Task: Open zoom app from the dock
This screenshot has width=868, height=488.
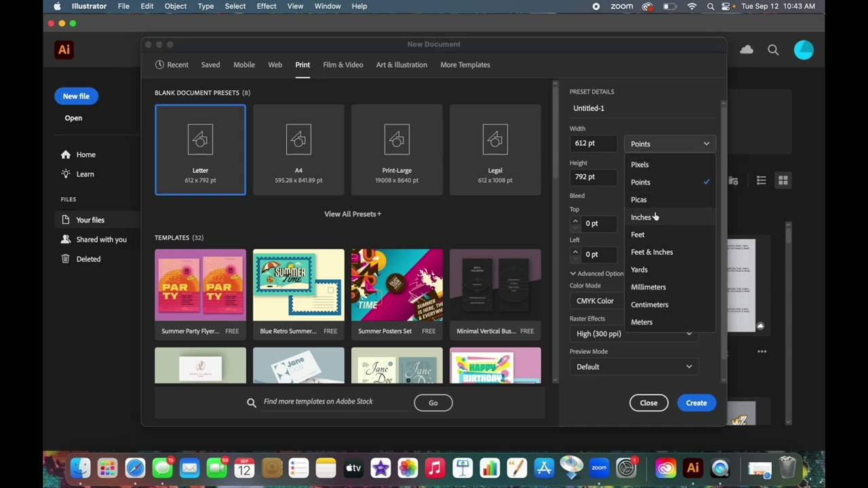Action: coord(599,468)
